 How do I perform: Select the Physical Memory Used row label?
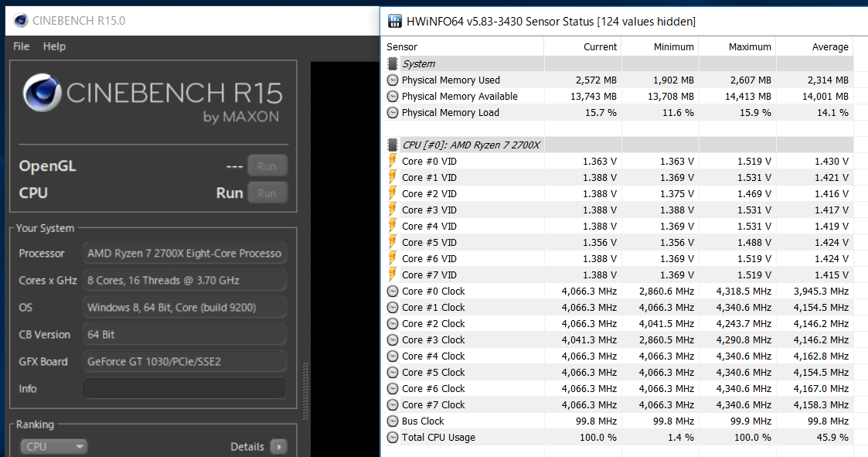[x=451, y=80]
